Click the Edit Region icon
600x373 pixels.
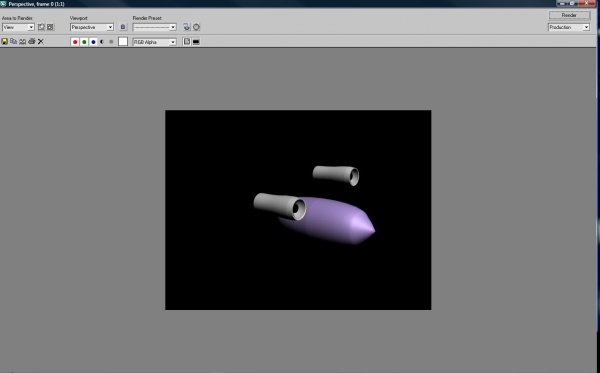(x=41, y=27)
